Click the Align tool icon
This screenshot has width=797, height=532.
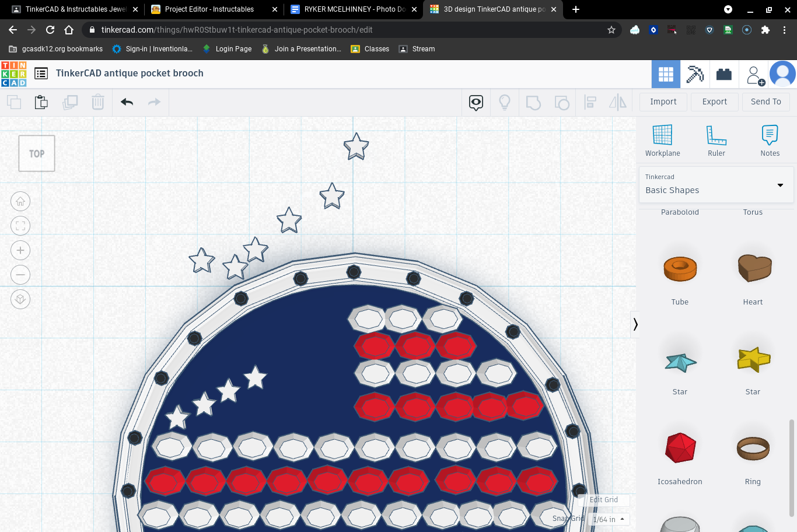pyautogui.click(x=590, y=103)
